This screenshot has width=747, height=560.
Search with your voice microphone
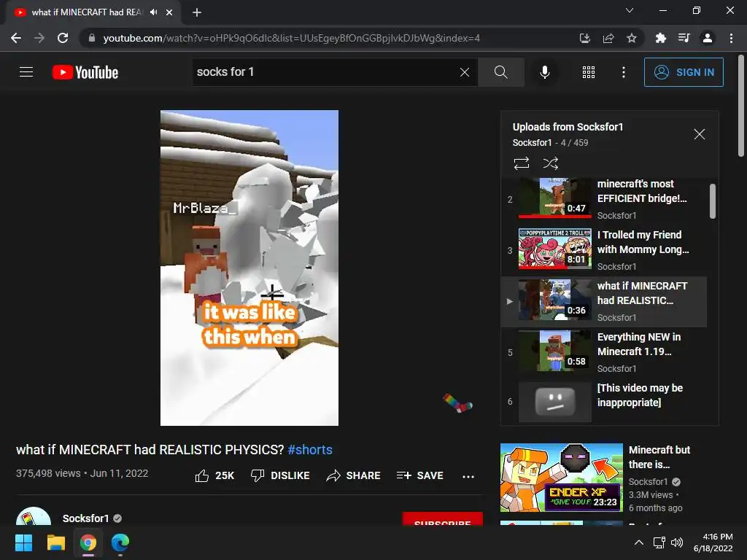click(545, 72)
